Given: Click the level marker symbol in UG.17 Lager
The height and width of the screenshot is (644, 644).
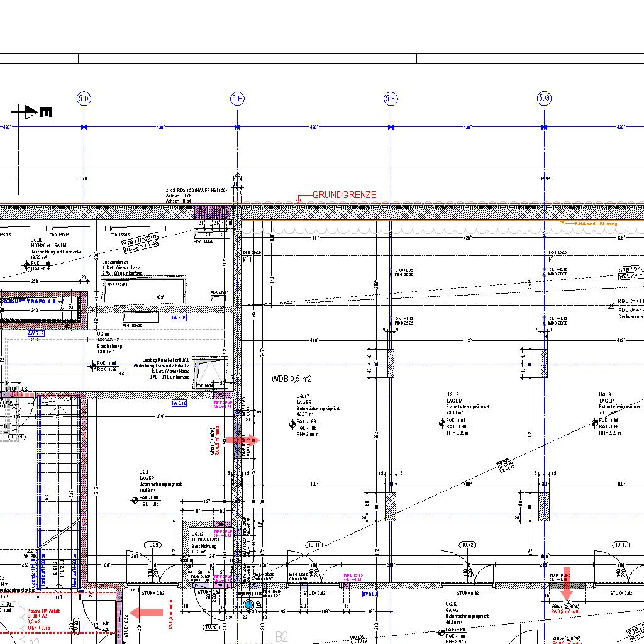Looking at the screenshot, I should coord(292,425).
